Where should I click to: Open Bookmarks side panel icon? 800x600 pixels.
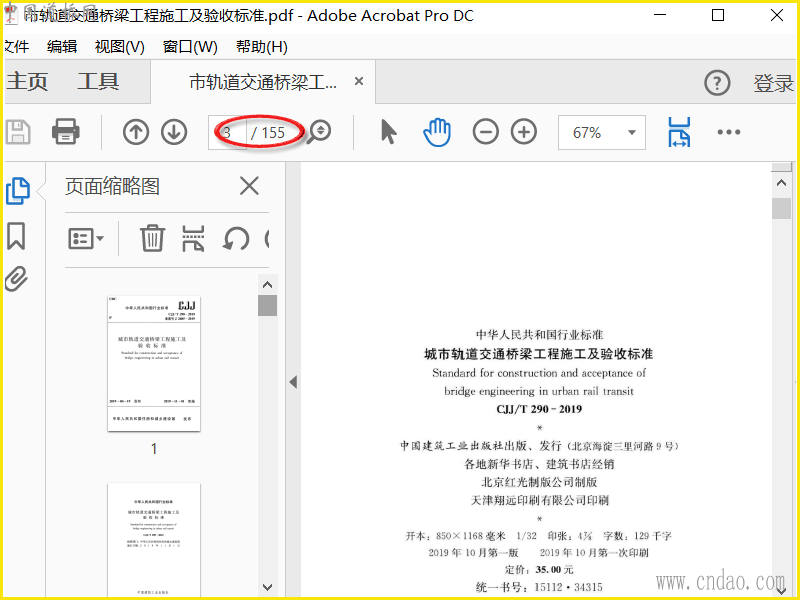16,236
